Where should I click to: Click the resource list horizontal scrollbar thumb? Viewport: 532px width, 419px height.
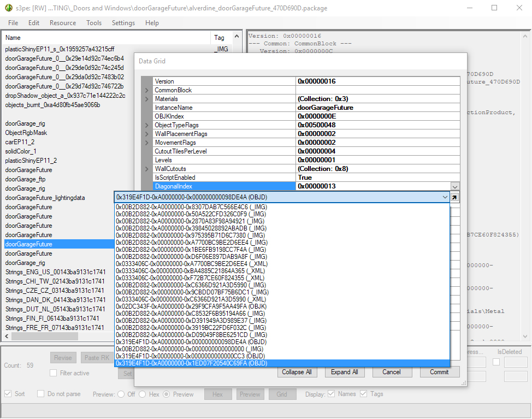tap(45, 336)
